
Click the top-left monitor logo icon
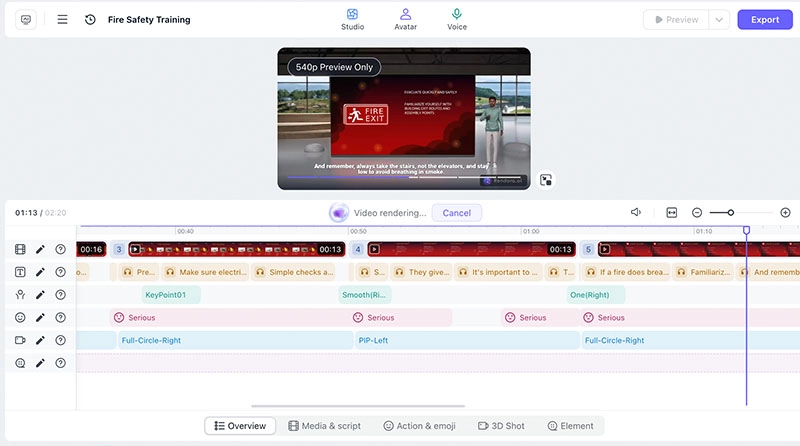[x=26, y=19]
